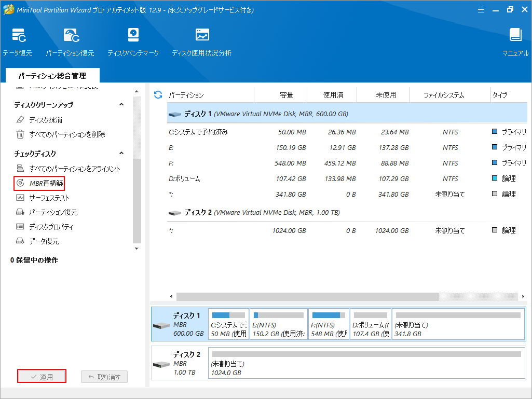The image size is (532, 399).
Task: Click the horizontal scrollbar thumb
Action: [x=307, y=297]
